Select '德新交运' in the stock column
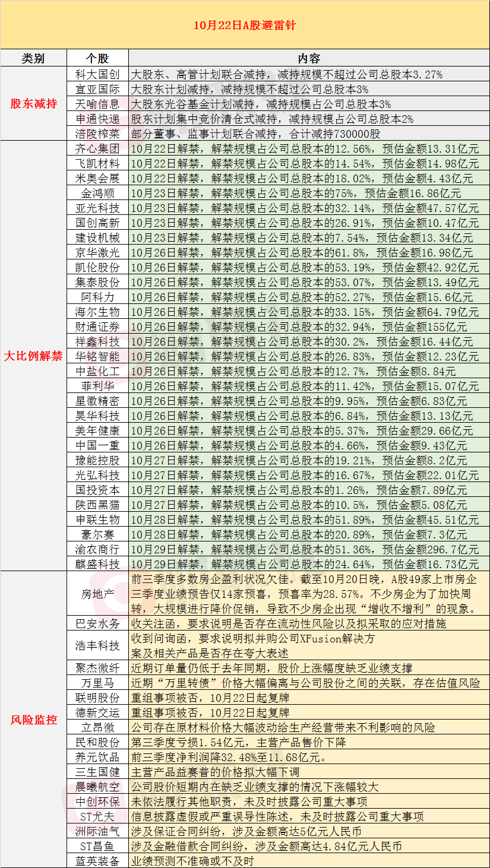This screenshot has height=868, width=490. 97,712
